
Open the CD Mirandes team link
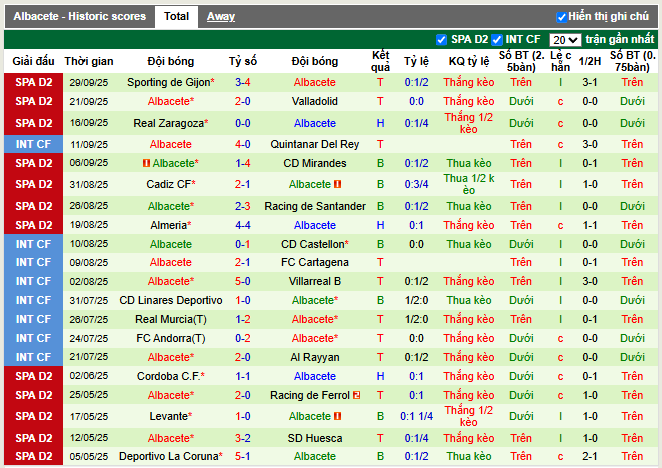pos(315,163)
